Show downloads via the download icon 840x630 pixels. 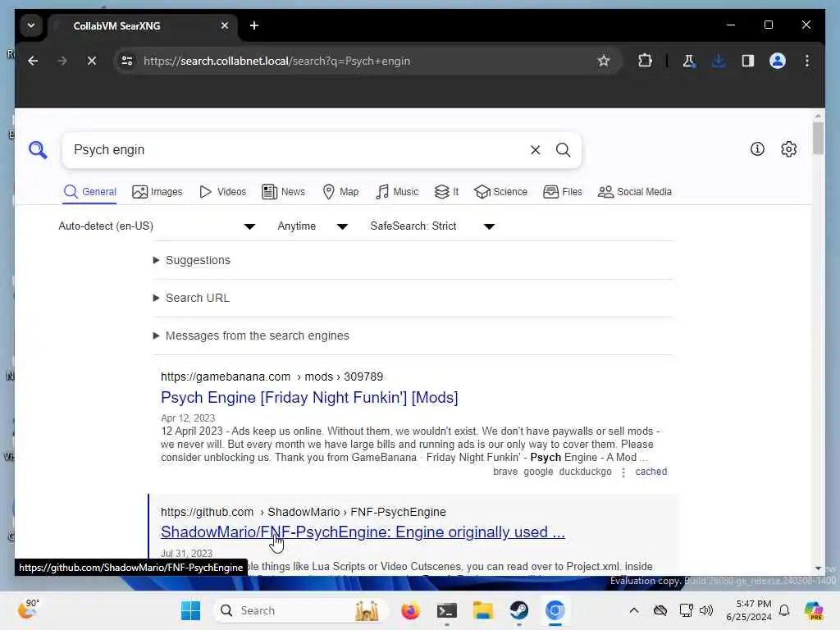(719, 61)
